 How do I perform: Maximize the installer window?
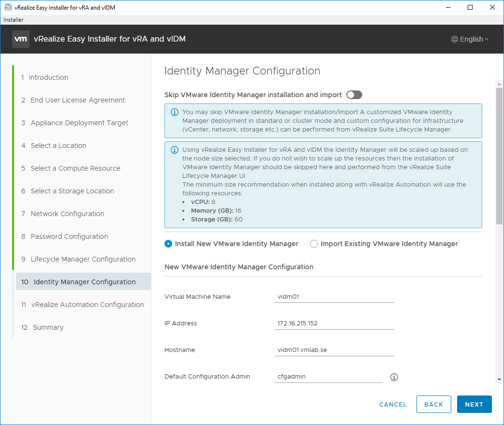pyautogui.click(x=470, y=7)
